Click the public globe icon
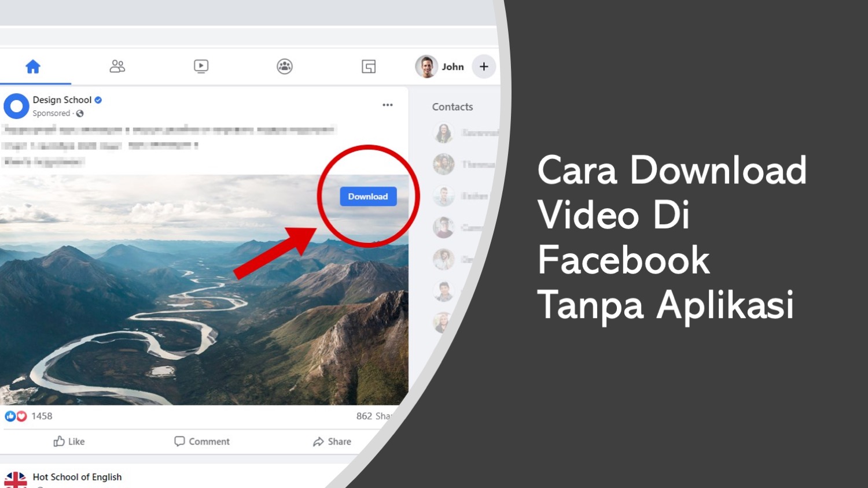 pyautogui.click(x=80, y=113)
